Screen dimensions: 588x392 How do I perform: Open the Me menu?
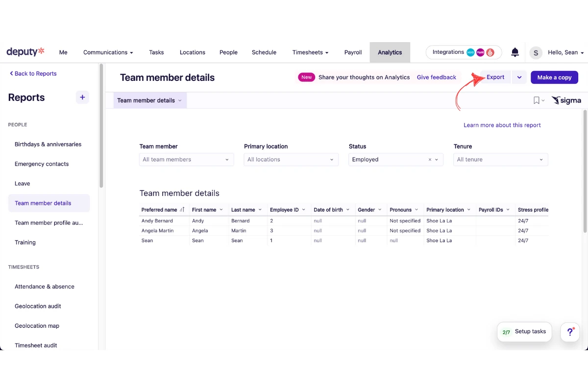[x=63, y=52]
